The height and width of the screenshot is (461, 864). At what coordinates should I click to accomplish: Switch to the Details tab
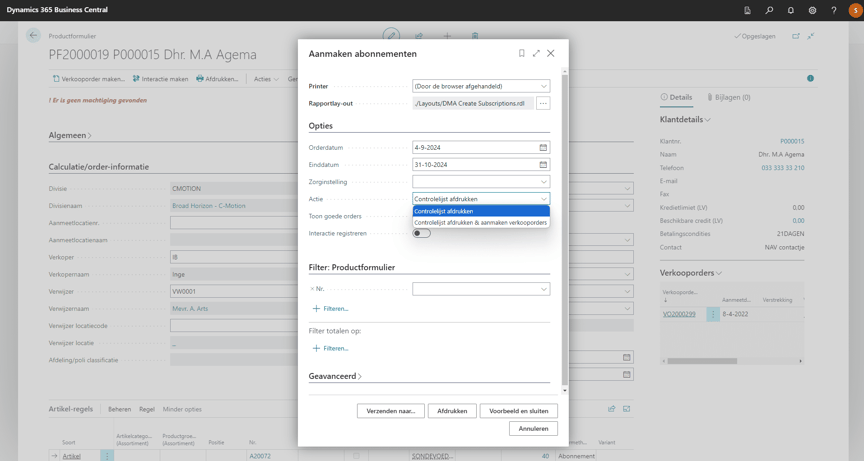pos(676,97)
